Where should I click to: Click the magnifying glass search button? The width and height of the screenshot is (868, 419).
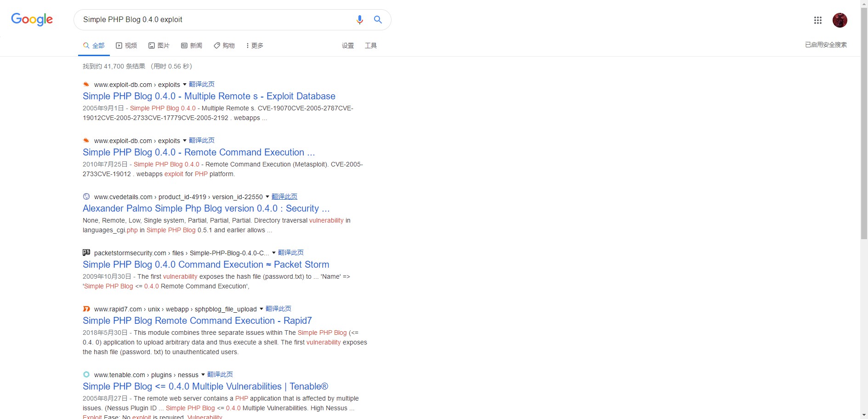[378, 20]
